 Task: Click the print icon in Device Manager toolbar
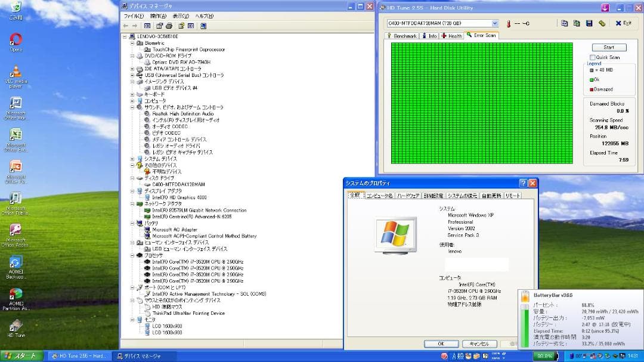click(169, 26)
